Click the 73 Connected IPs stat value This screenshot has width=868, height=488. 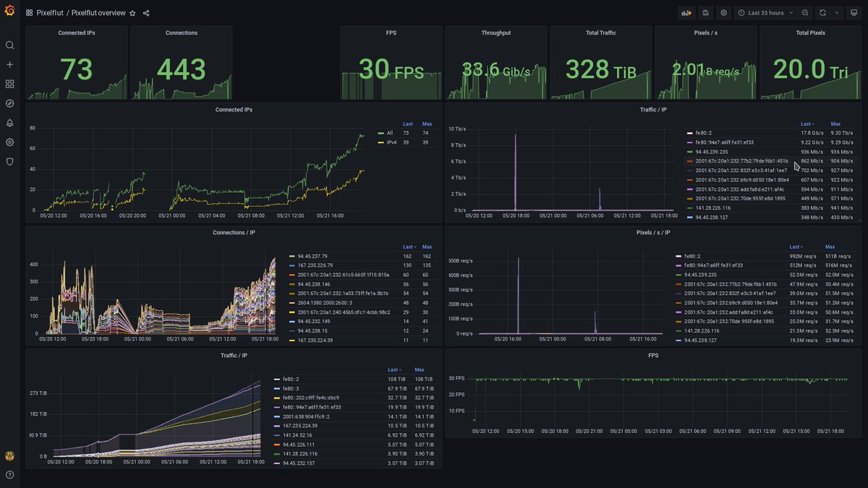pos(77,69)
